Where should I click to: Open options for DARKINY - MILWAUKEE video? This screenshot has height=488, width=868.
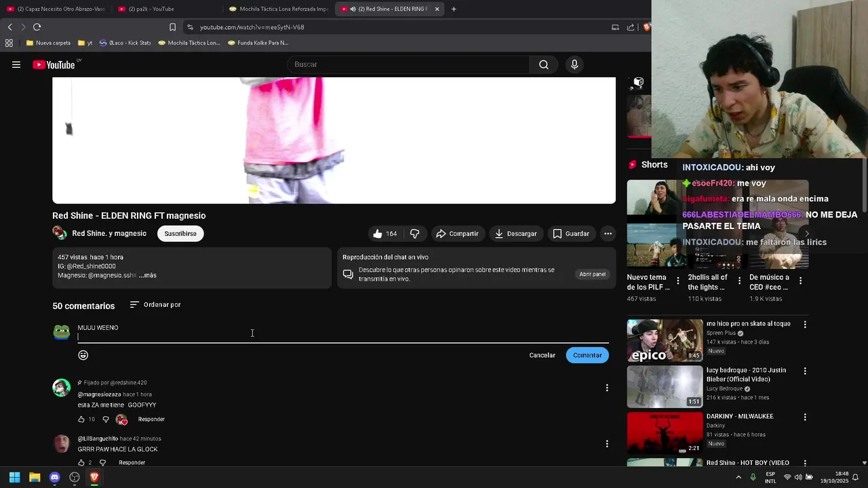tap(805, 418)
